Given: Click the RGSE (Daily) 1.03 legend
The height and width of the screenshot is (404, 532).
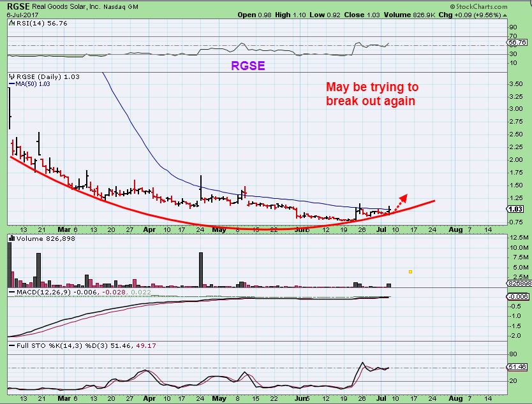Looking at the screenshot, I should point(48,76).
